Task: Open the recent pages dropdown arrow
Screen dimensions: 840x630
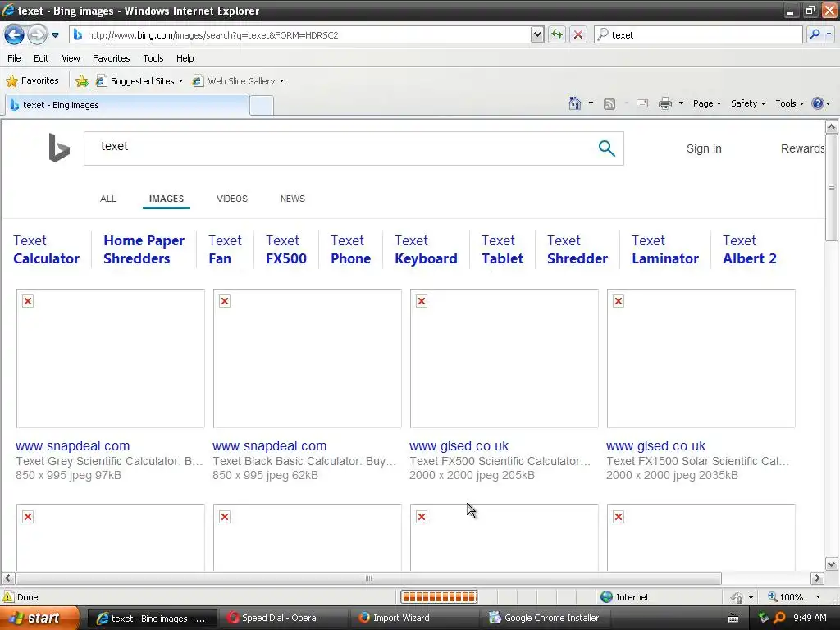Action: tap(55, 35)
